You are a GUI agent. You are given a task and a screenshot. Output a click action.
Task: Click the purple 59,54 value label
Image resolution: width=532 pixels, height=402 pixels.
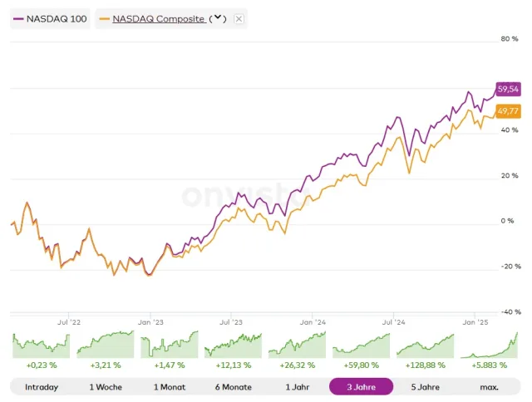point(508,89)
